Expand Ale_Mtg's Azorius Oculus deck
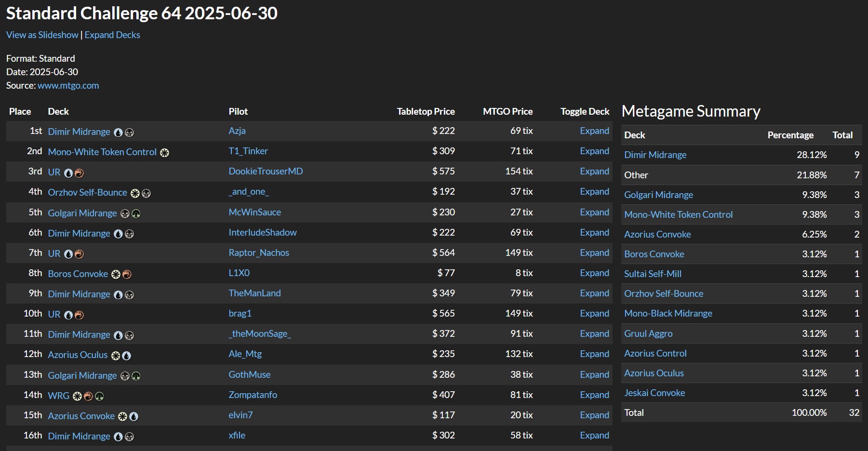Screen dimensions: 868x451 pos(594,354)
